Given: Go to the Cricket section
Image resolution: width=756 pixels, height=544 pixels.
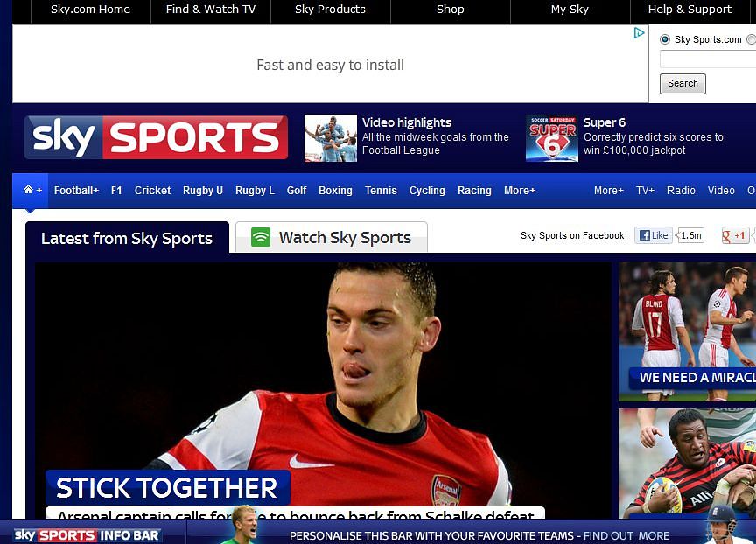Looking at the screenshot, I should (x=152, y=191).
